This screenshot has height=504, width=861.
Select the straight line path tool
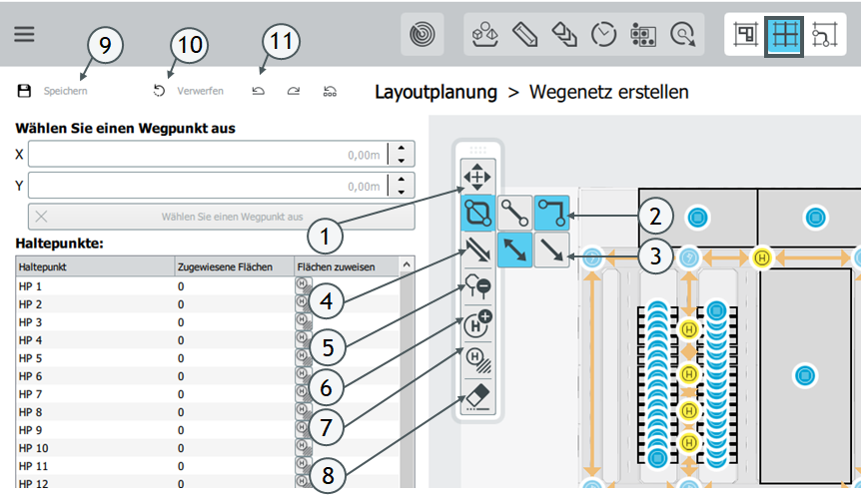[x=515, y=213]
